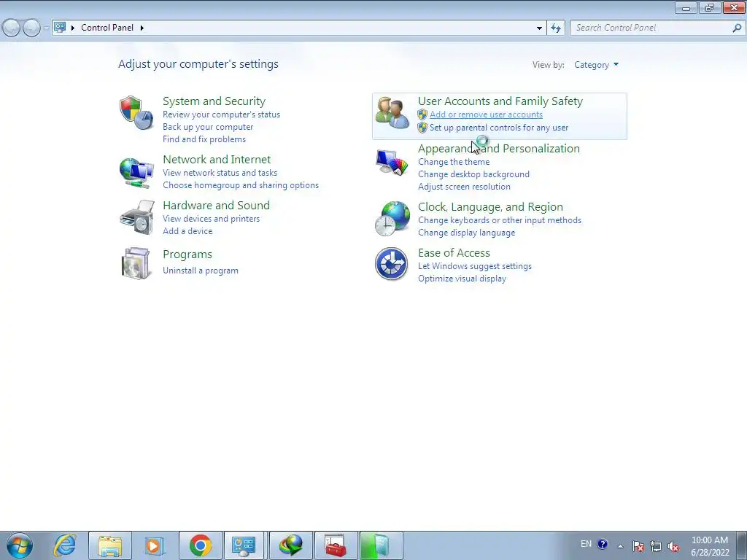Open Hardware and Sound category
Image resolution: width=747 pixels, height=560 pixels.
216,205
